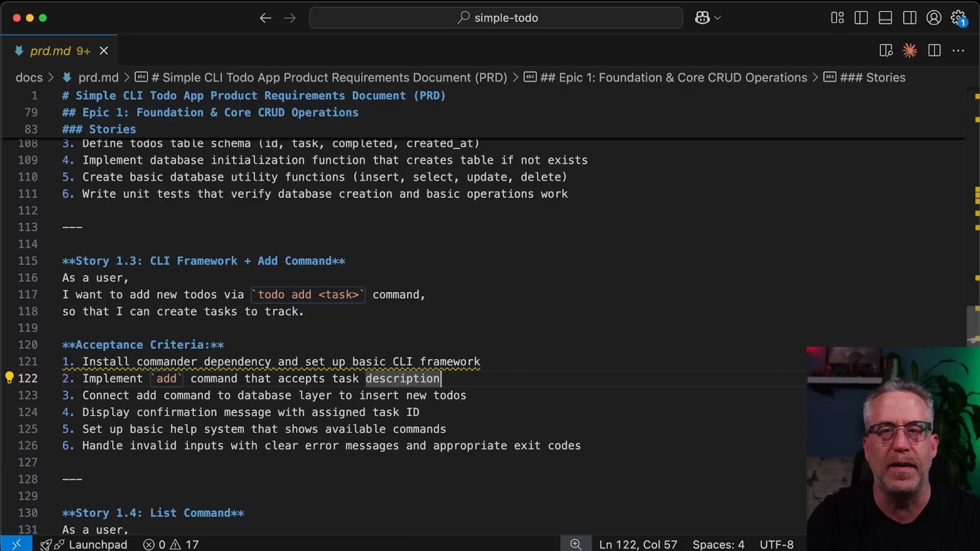Click the Ln 122, Col 57 status
Viewport: 980px width, 551px height.
pyautogui.click(x=638, y=544)
